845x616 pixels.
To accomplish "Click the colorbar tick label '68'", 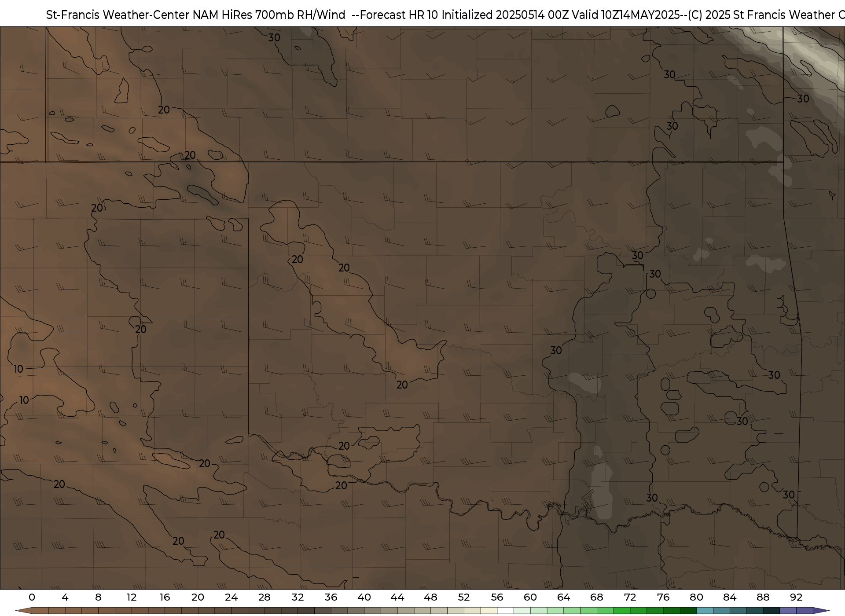I will coord(597,598).
